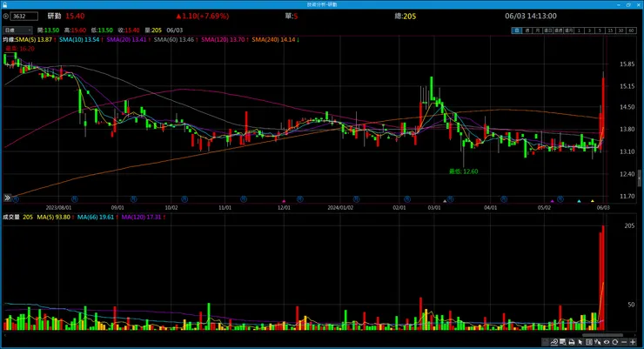This screenshot has height=349, width=644.
Task: Click the chart analysis magnifier icon in bottom toolbar
Action: 554,342
